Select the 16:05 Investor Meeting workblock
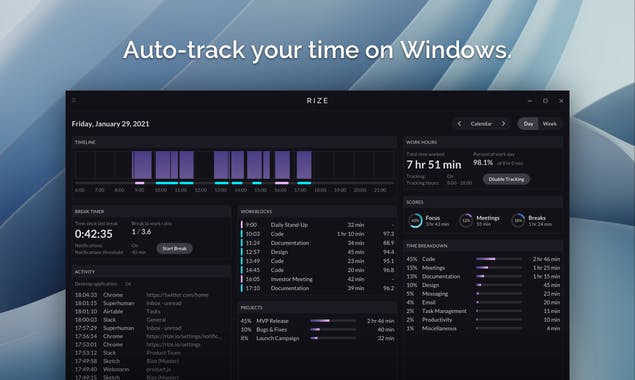Viewport: 635px width, 380px height. coord(318,279)
